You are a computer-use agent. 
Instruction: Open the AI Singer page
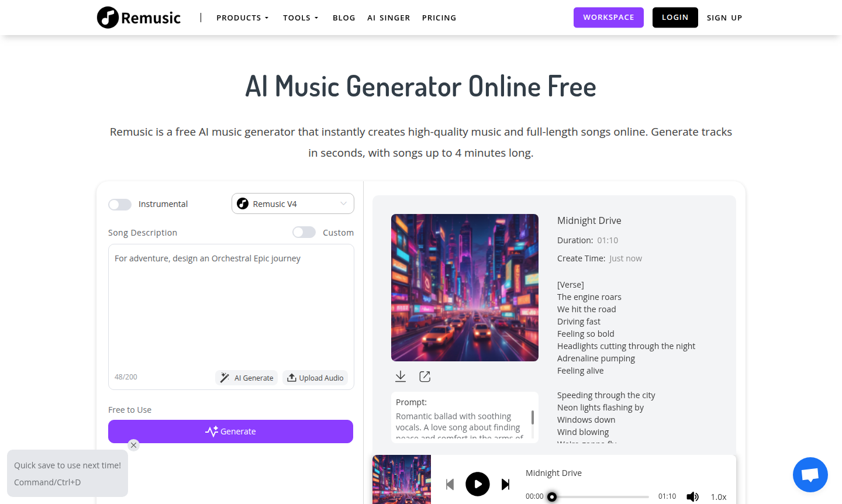point(389,18)
